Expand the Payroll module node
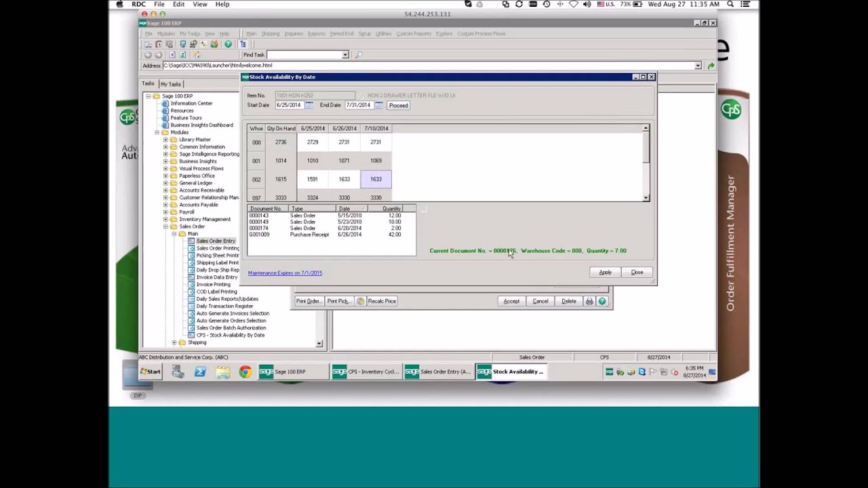Viewport: 868px width, 488px height. click(165, 212)
